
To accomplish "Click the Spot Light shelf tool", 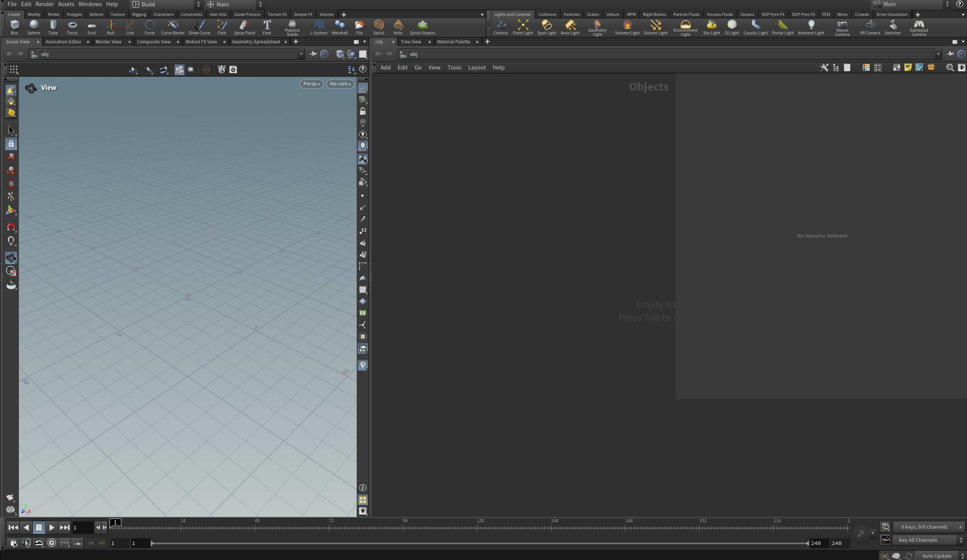I will point(546,27).
